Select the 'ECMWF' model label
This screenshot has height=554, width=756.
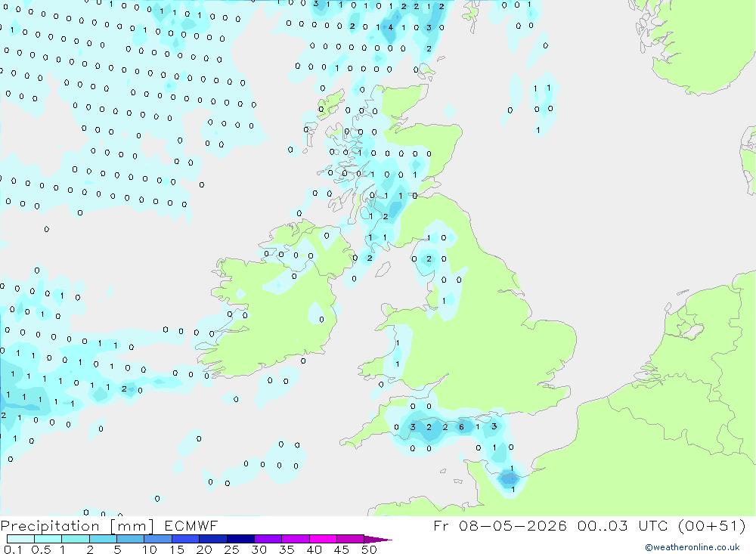[191, 526]
